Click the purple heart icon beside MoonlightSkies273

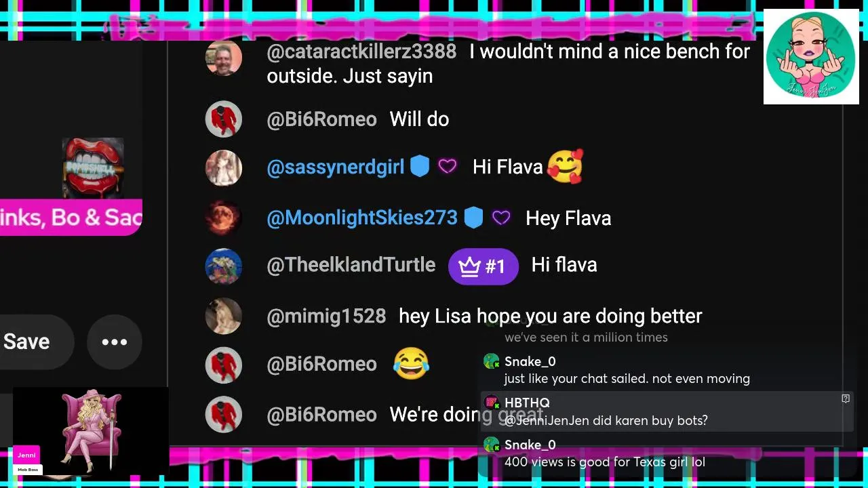pos(500,218)
